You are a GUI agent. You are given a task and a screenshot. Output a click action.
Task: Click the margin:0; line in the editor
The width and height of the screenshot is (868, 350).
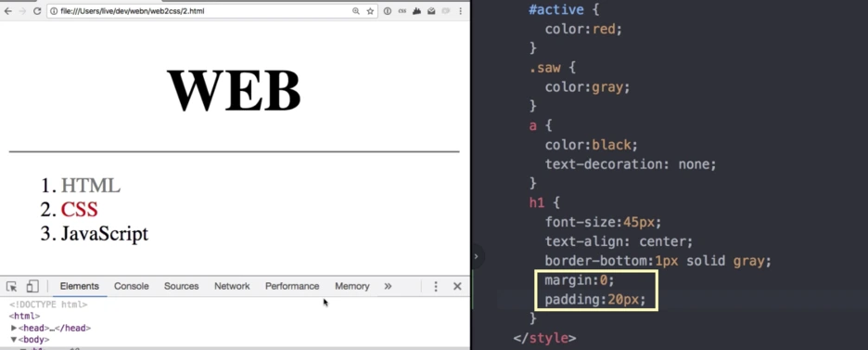pos(580,280)
